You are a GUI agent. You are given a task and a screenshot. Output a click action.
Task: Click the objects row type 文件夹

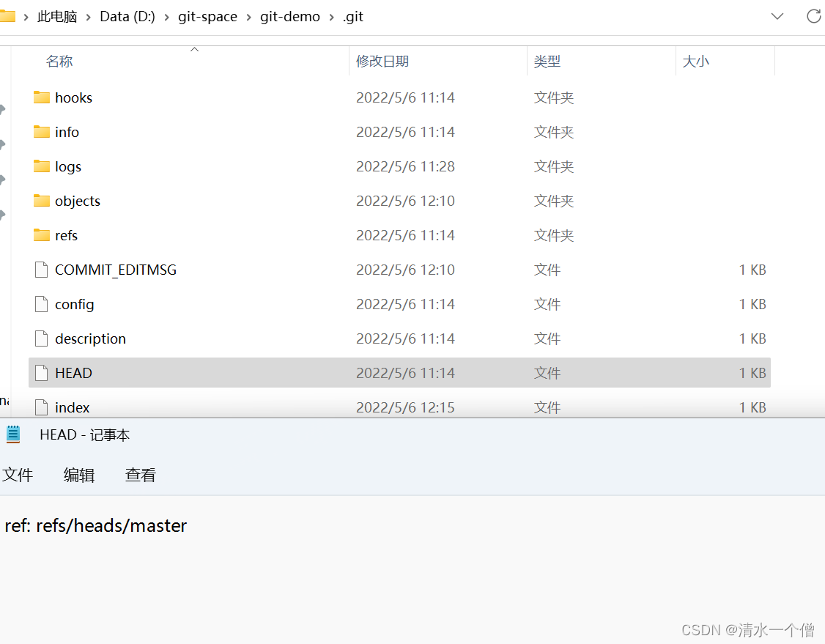click(x=553, y=201)
